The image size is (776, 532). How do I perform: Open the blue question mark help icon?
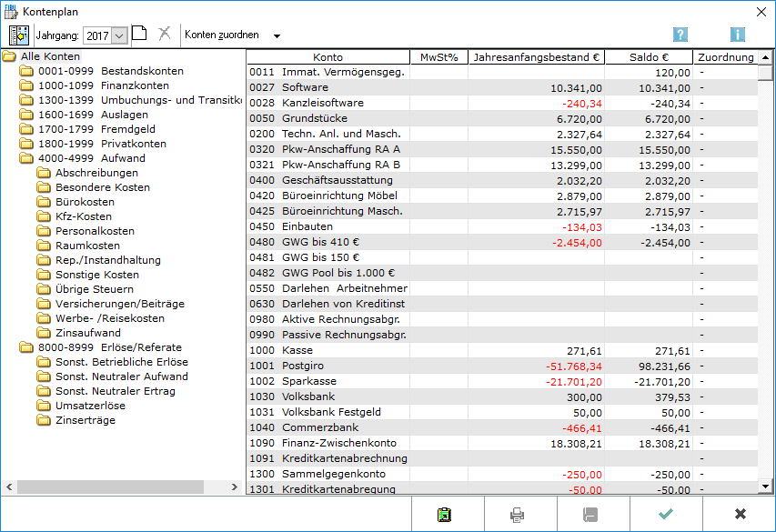[680, 35]
